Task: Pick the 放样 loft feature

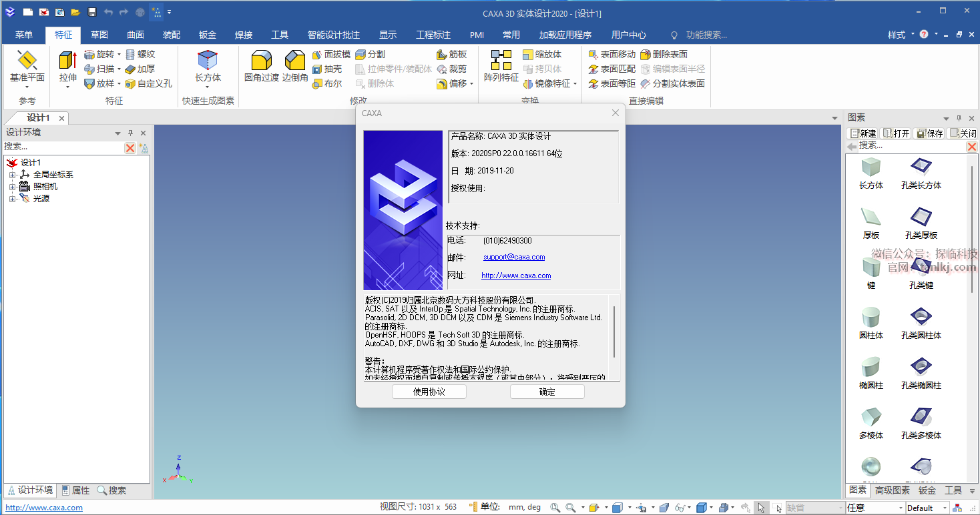Action: coord(99,83)
